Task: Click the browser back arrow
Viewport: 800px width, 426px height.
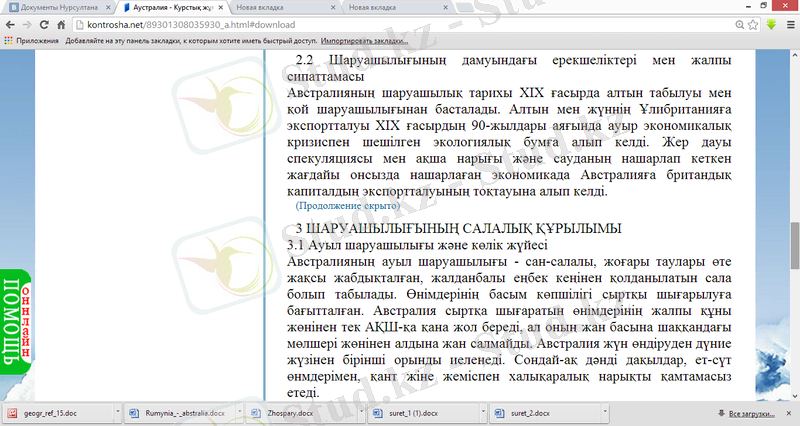Action: (x=13, y=24)
